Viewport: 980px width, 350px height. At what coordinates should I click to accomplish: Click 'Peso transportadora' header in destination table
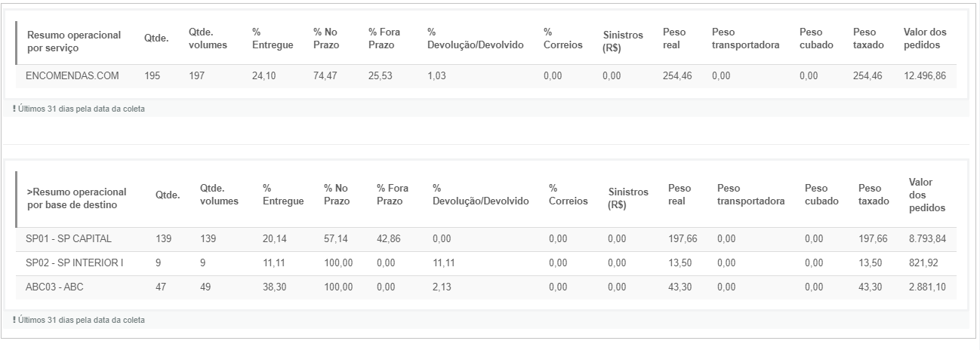751,195
